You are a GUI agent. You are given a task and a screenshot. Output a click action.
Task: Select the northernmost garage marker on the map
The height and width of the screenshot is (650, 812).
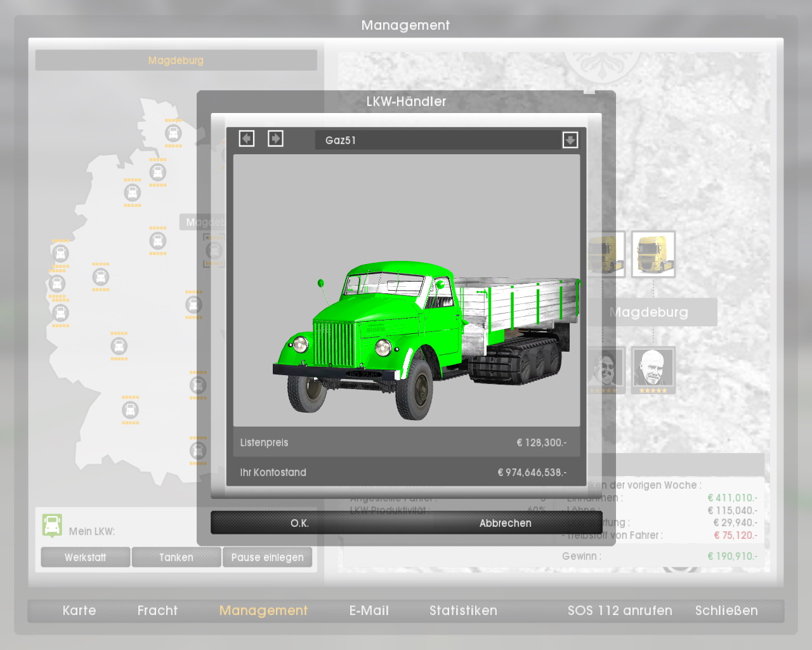pos(173,133)
